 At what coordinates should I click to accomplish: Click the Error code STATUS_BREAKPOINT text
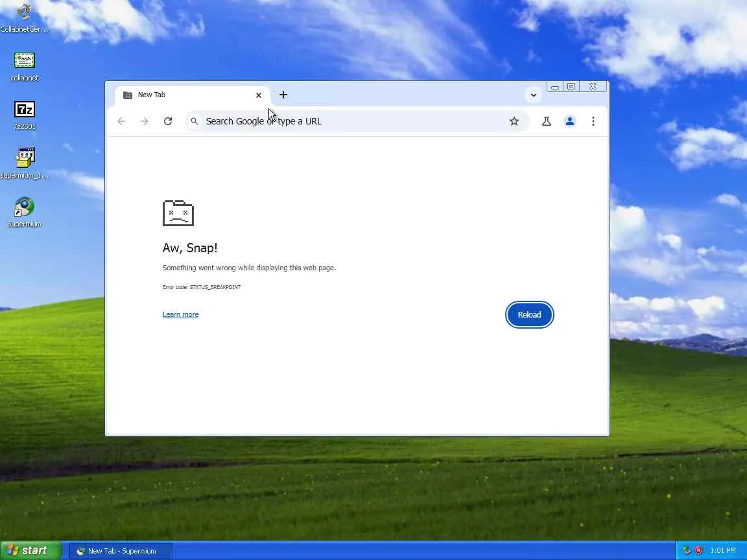[202, 287]
